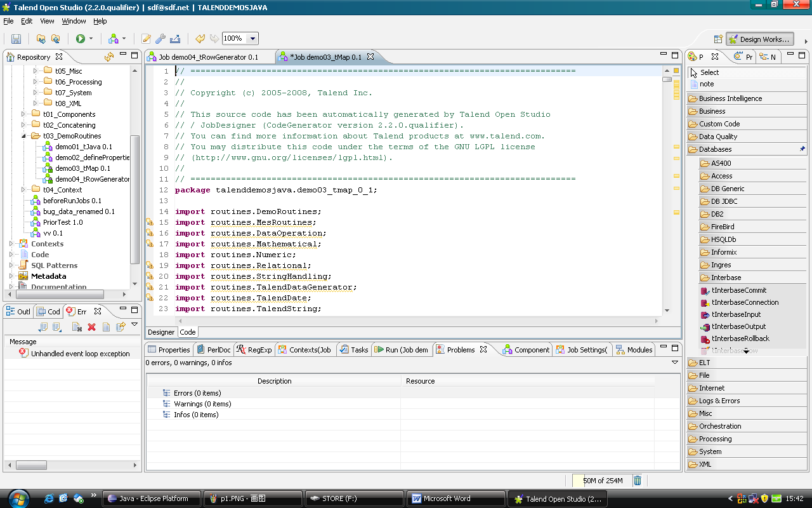
Task: Click the red X delete log icon
Action: [91, 327]
